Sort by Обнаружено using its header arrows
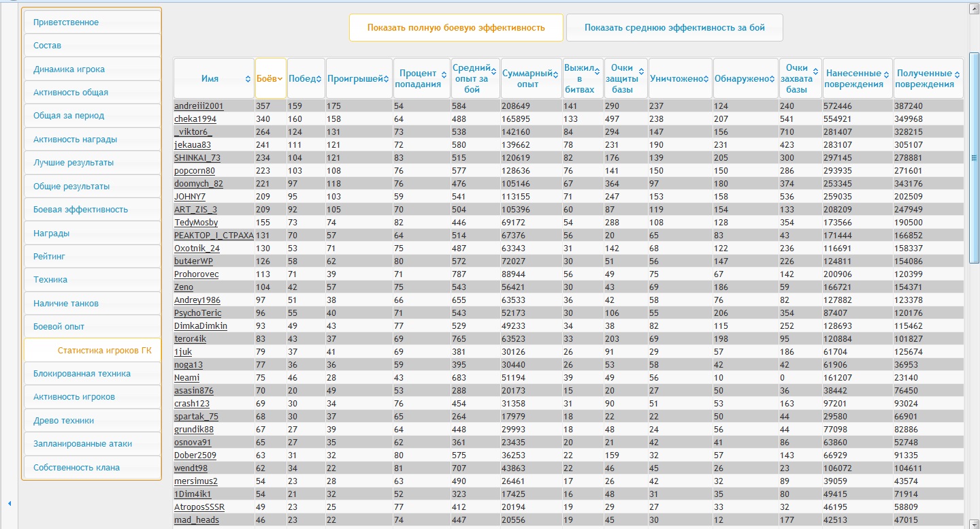This screenshot has height=529, width=980. pos(773,79)
